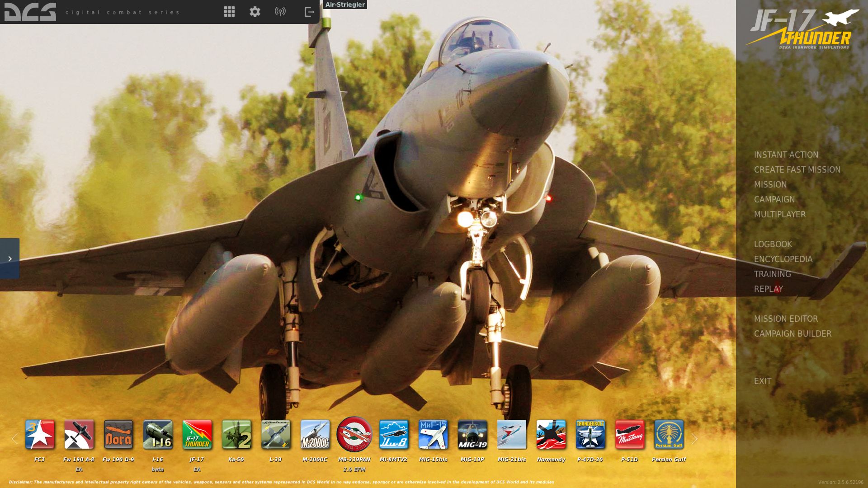Select the FC3 module icon
The image size is (868, 488).
click(40, 435)
